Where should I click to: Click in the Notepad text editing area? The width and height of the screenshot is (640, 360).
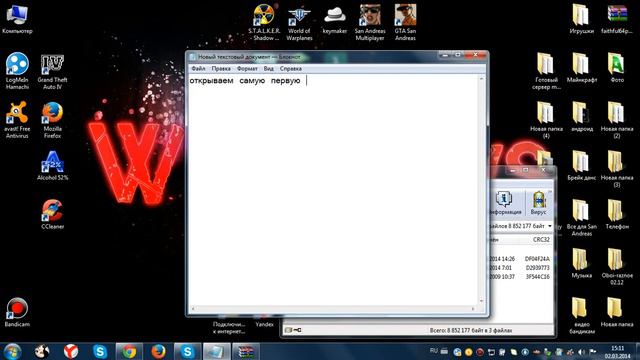coord(333,190)
